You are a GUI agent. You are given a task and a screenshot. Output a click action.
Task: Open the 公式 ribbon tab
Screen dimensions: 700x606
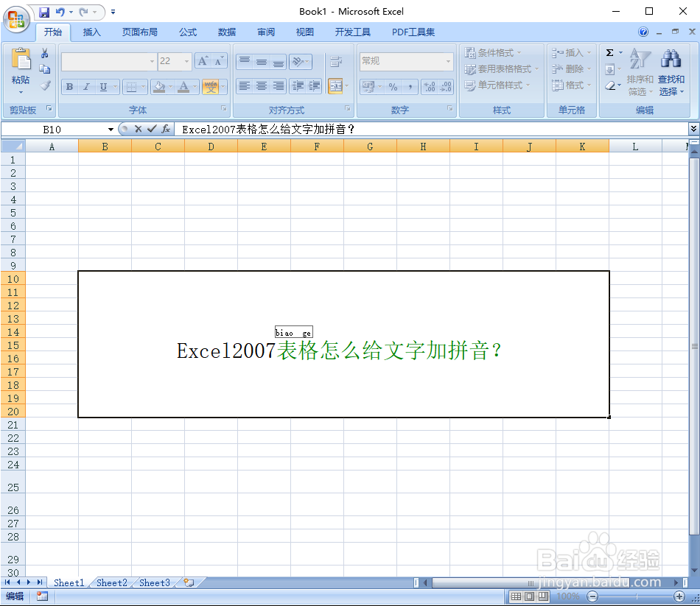click(x=188, y=32)
